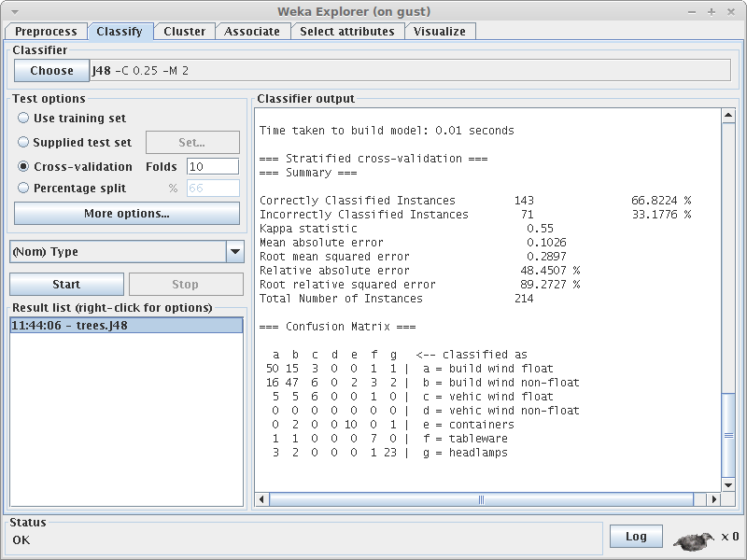
Task: Click the Kappa statistic line
Action: point(406,229)
